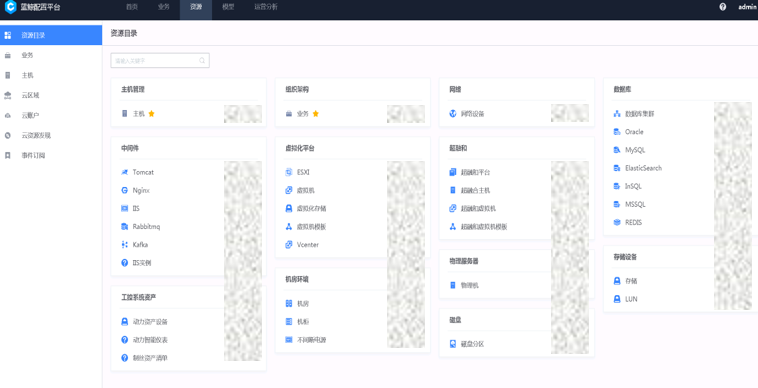
Task: Click the Tomcat middleware icon
Action: point(125,172)
